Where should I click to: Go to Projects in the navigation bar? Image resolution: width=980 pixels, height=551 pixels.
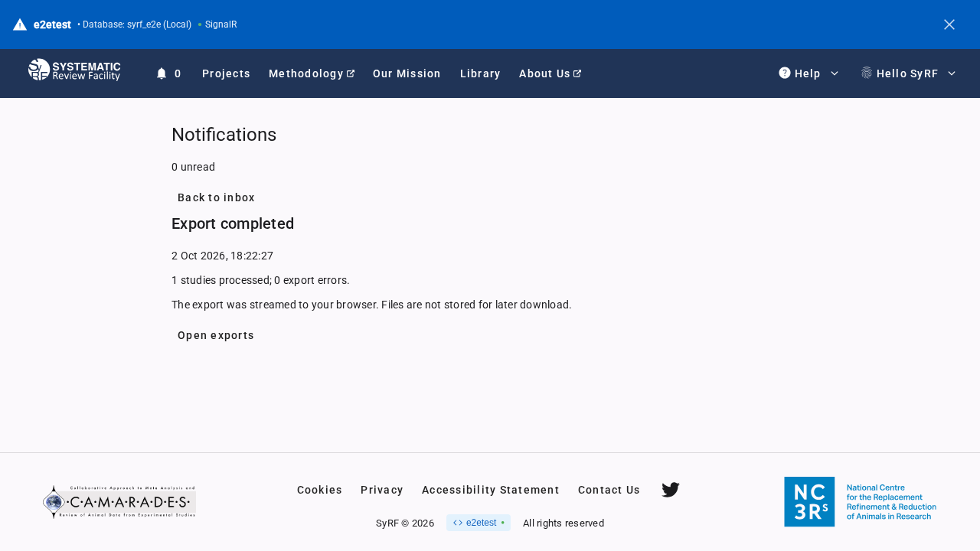226,73
